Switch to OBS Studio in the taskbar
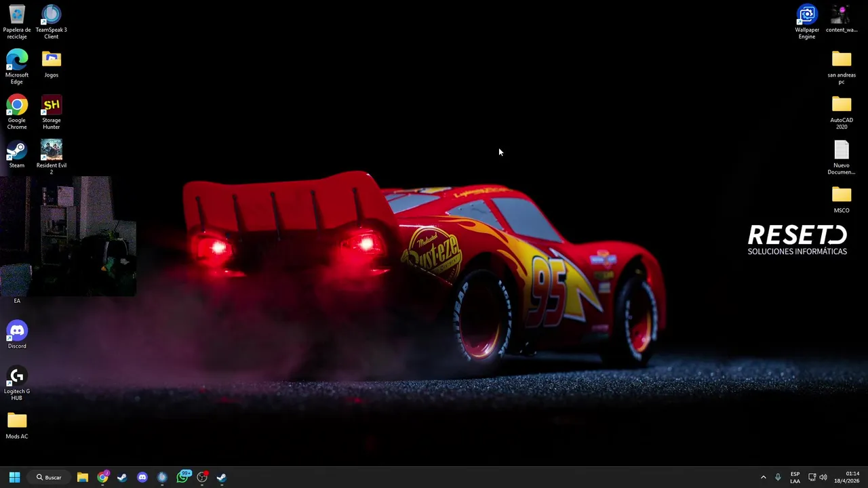Image resolution: width=868 pixels, height=488 pixels. point(202,477)
